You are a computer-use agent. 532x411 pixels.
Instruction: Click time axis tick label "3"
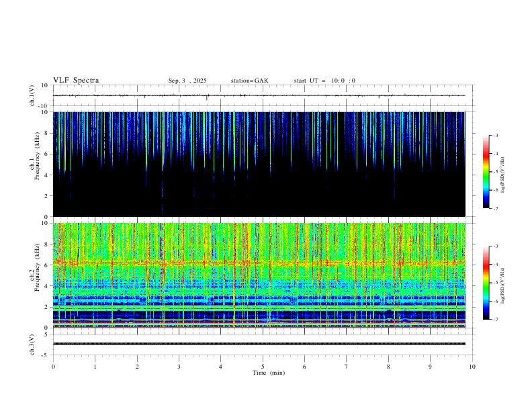coord(179,367)
